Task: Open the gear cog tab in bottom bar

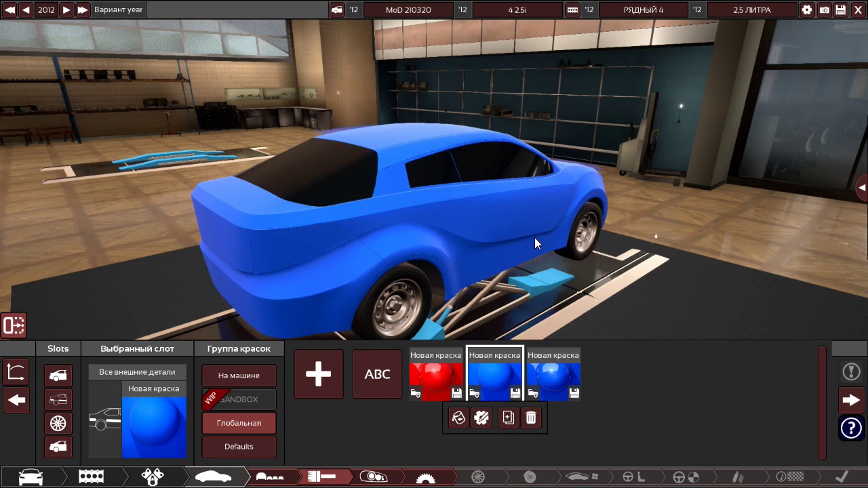Action: (x=425, y=477)
